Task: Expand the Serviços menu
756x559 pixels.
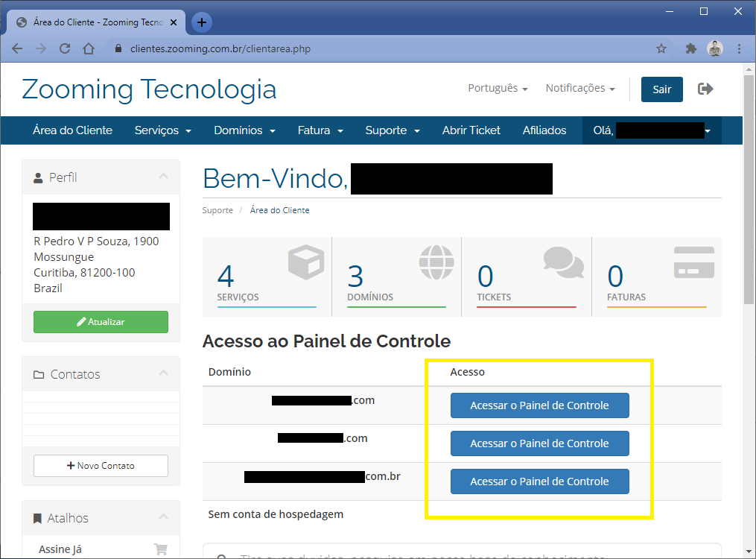Action: point(162,130)
